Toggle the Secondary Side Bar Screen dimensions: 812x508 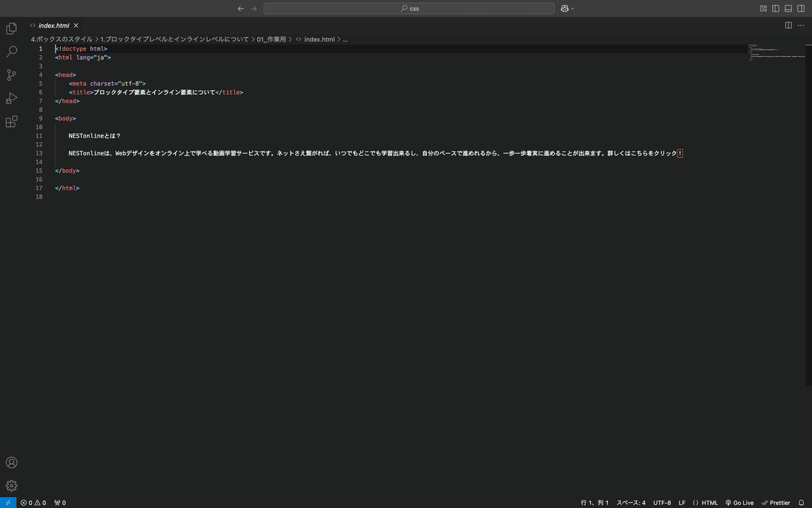pos(800,8)
